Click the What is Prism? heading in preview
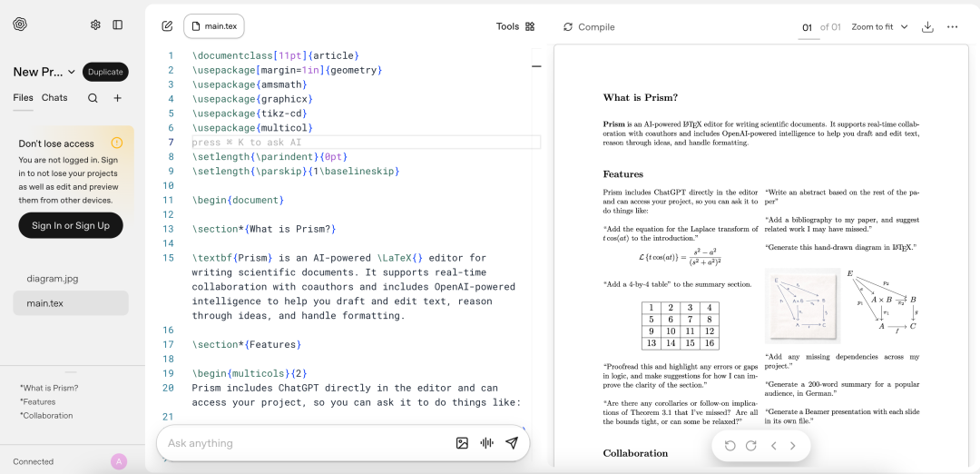The width and height of the screenshot is (980, 474). pos(641,97)
